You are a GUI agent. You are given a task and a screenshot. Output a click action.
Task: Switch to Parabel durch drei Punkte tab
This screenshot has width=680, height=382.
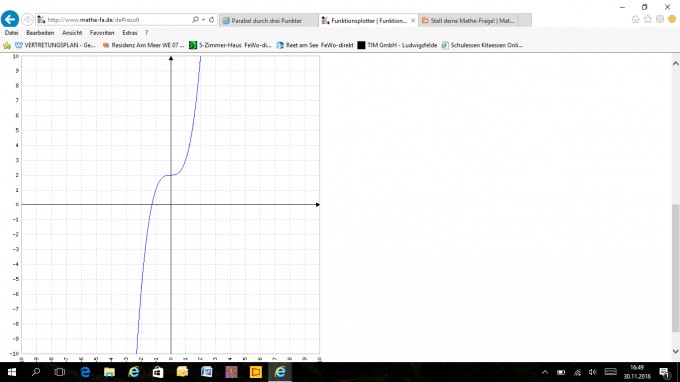[x=268, y=20]
